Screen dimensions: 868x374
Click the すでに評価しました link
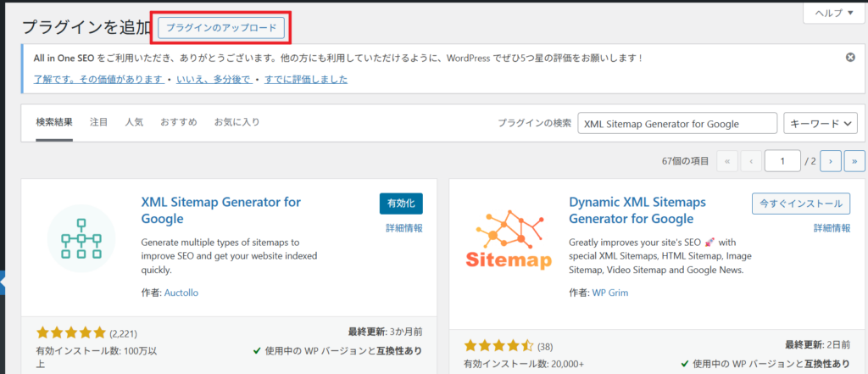(306, 79)
